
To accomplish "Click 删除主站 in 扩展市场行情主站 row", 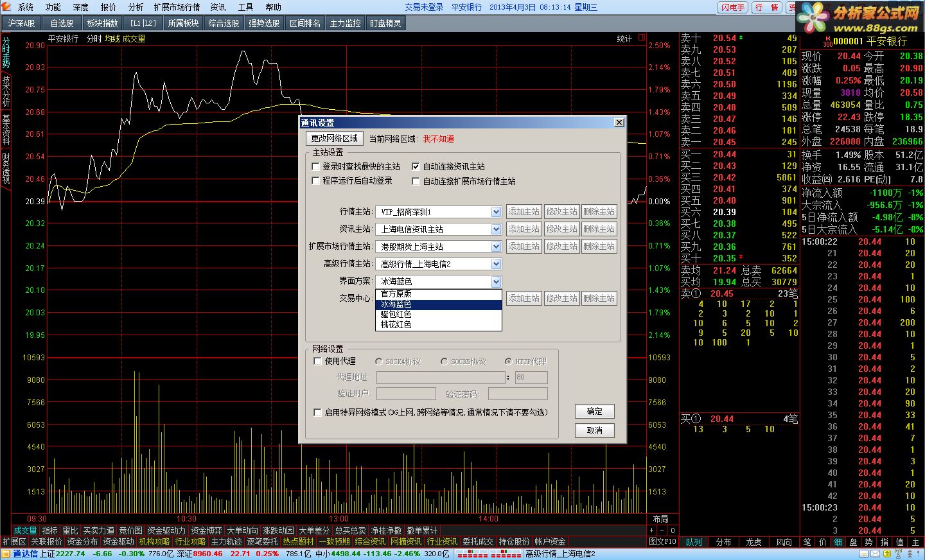I will click(x=599, y=247).
